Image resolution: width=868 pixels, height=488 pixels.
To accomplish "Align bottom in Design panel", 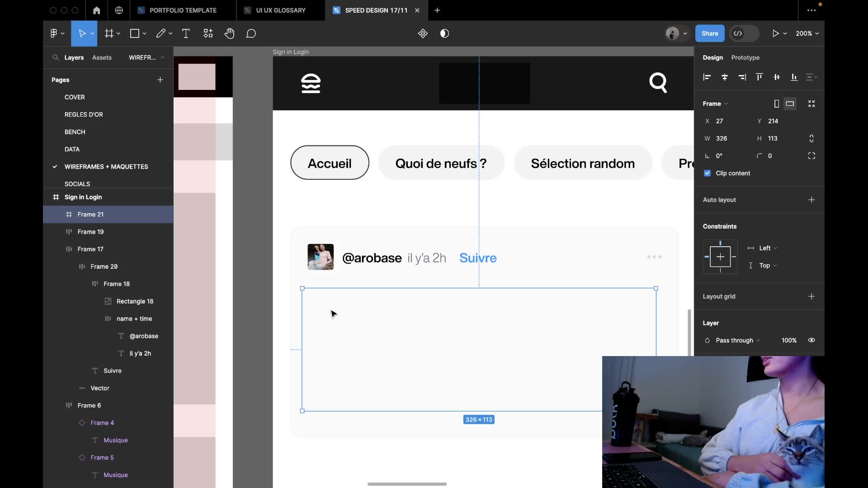I will click(x=794, y=77).
